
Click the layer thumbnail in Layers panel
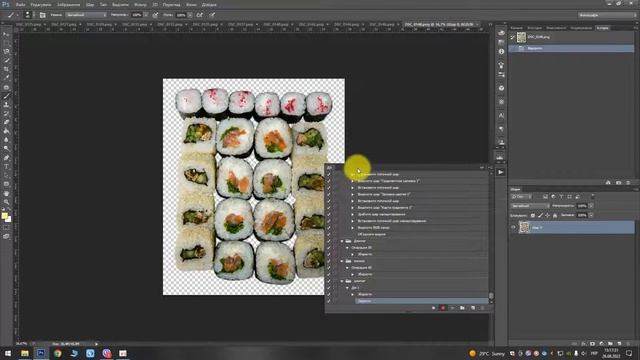pyautogui.click(x=524, y=227)
